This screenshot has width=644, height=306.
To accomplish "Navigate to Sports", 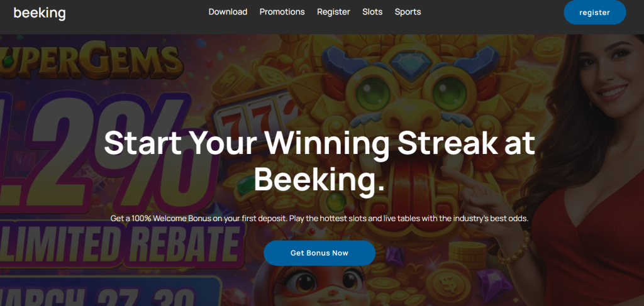I will tap(408, 12).
